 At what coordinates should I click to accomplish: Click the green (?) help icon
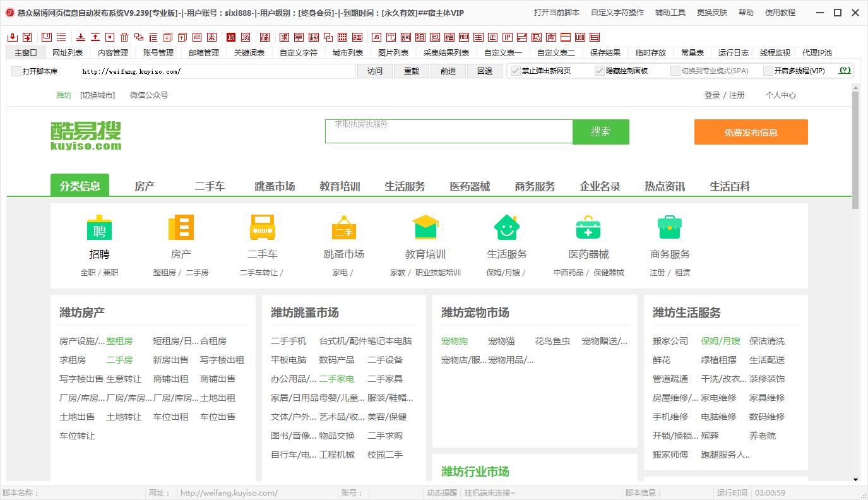point(845,71)
